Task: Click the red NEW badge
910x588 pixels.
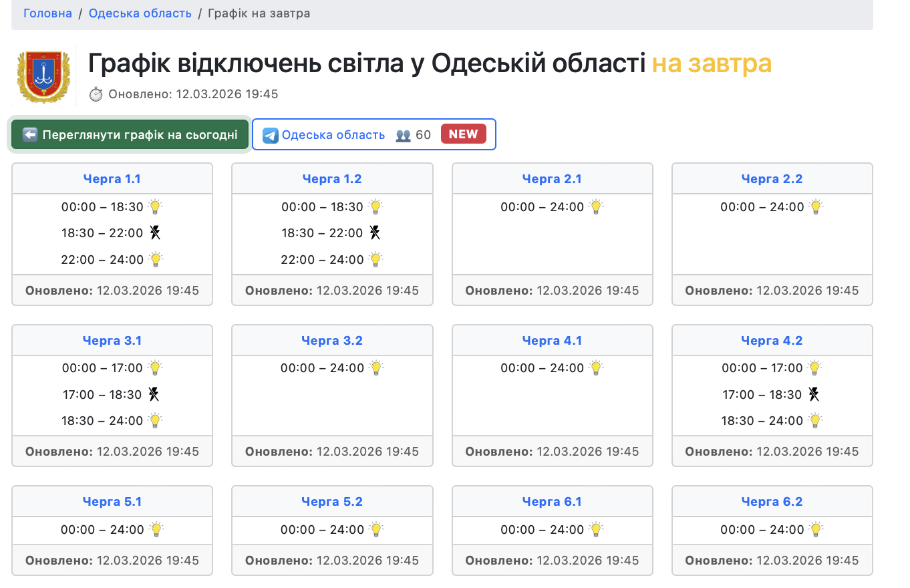Action: point(463,134)
